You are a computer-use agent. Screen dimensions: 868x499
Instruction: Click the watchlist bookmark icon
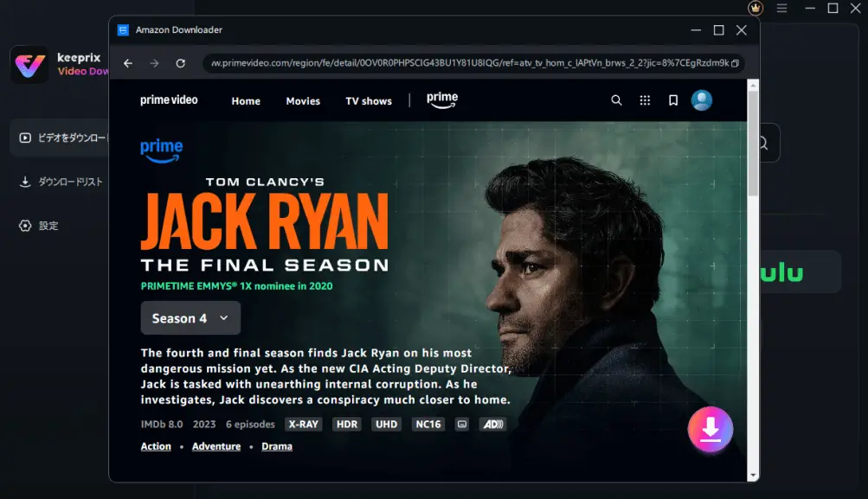[673, 100]
